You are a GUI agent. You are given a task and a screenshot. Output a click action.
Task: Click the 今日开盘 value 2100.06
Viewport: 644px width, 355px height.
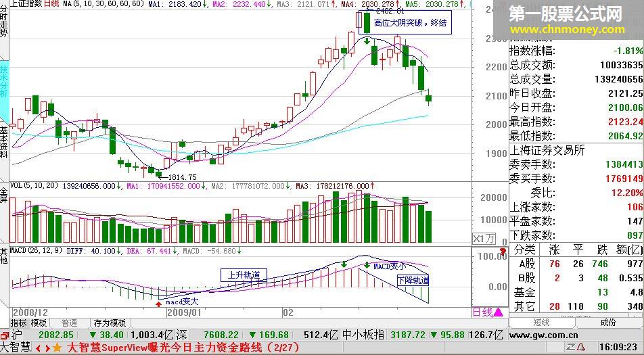click(x=625, y=108)
